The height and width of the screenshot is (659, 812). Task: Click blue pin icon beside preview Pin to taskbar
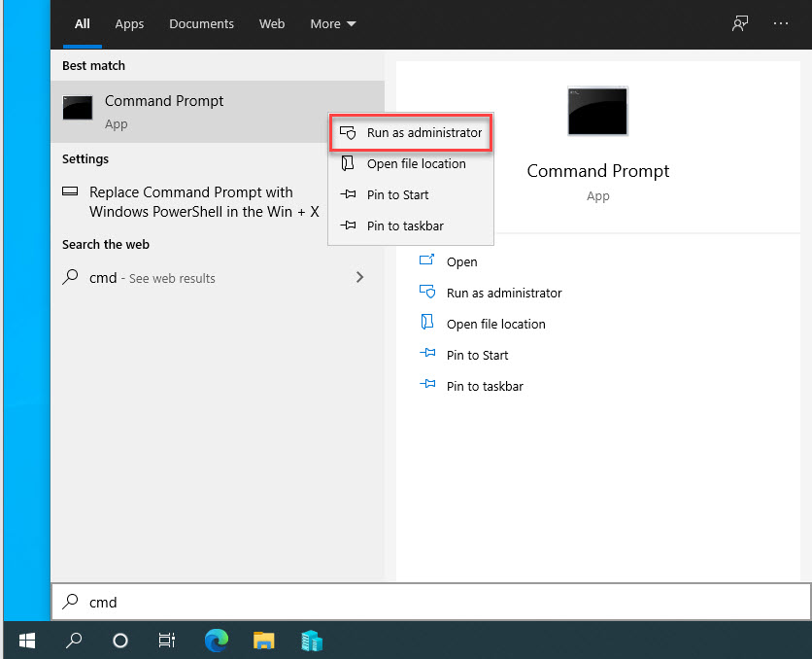pyautogui.click(x=427, y=384)
